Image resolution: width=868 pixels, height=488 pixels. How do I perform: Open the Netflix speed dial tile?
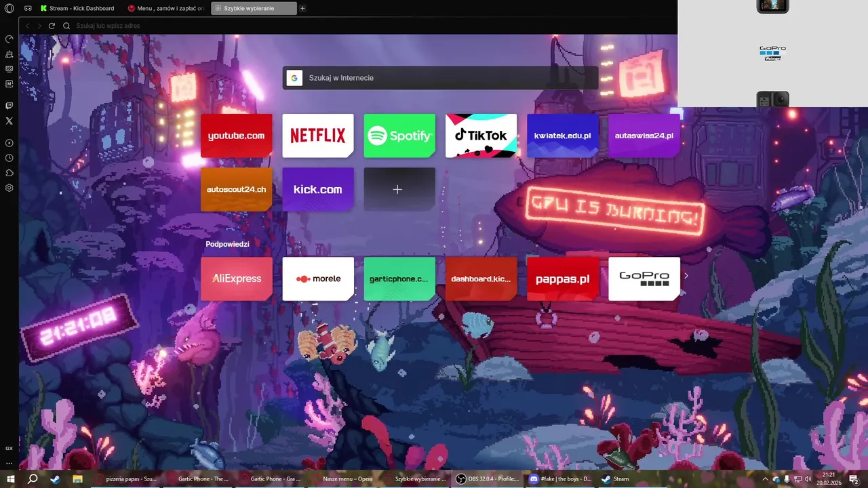[x=318, y=136]
